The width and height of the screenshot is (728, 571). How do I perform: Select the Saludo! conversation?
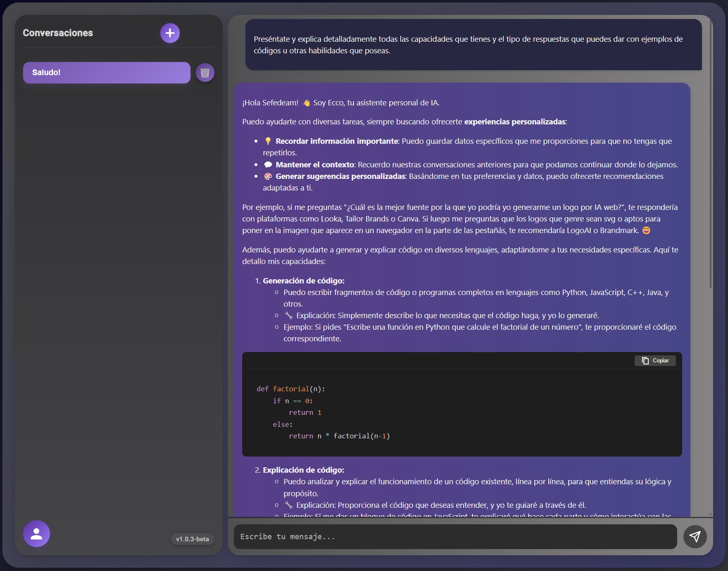click(107, 73)
